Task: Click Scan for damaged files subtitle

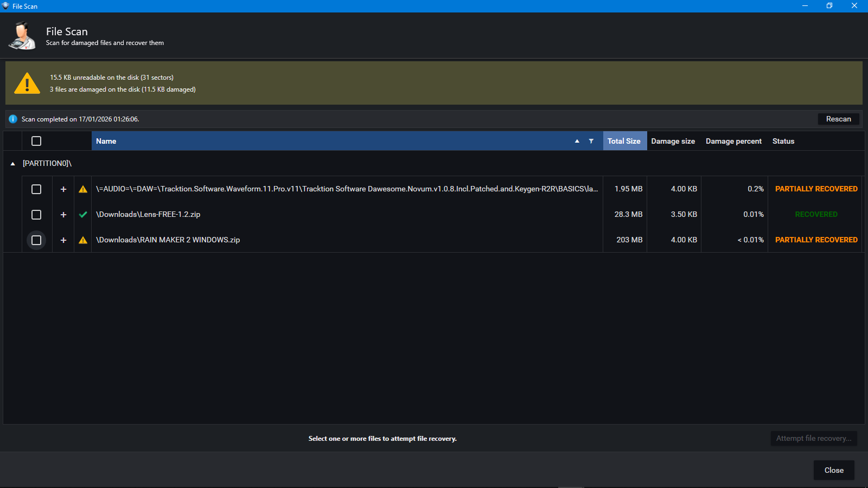Action: coord(105,43)
